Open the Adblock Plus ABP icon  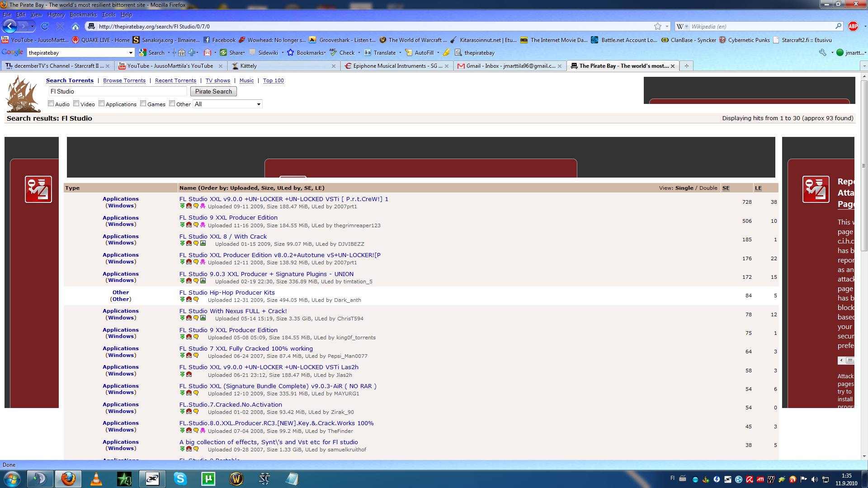[853, 26]
